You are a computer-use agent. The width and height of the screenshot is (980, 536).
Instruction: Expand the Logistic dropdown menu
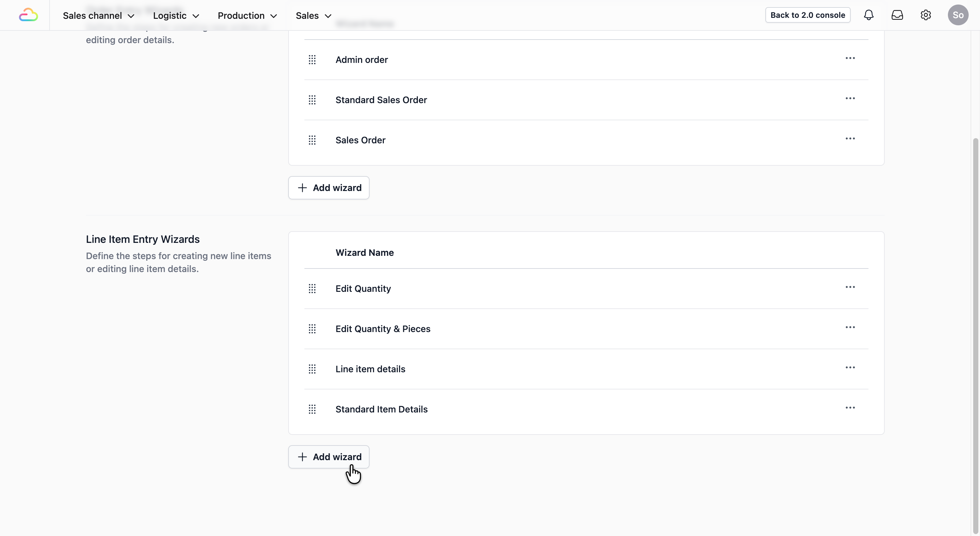click(176, 16)
